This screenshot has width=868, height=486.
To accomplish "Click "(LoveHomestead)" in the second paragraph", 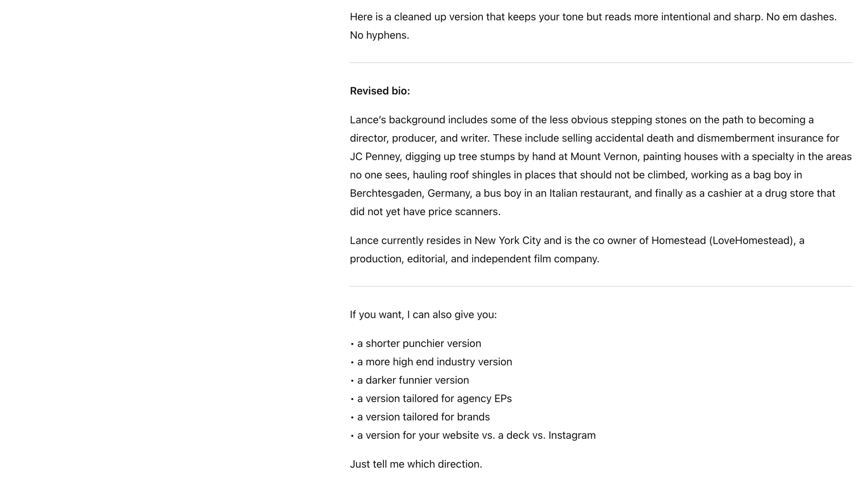I will [x=751, y=240].
